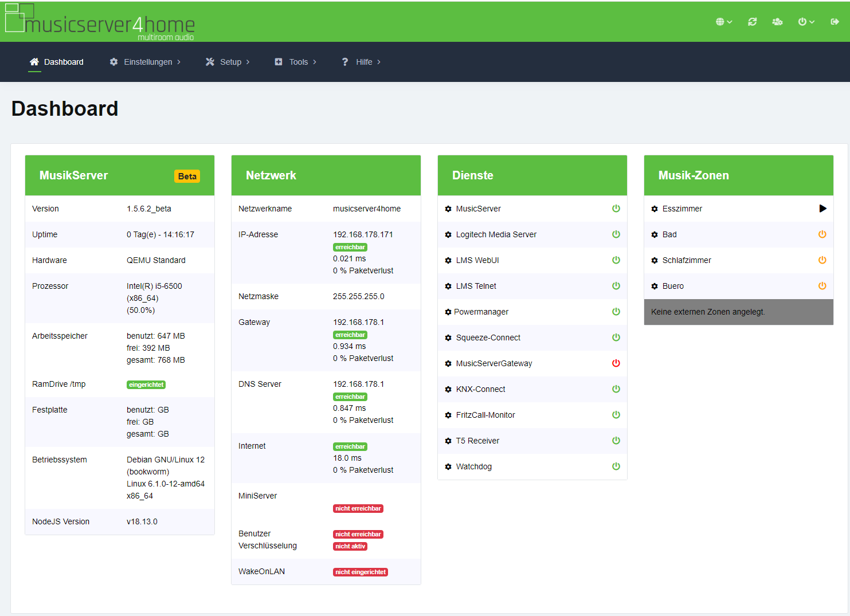Click the question mark icon beside Hilfe
This screenshot has width=850, height=616.
(x=345, y=62)
